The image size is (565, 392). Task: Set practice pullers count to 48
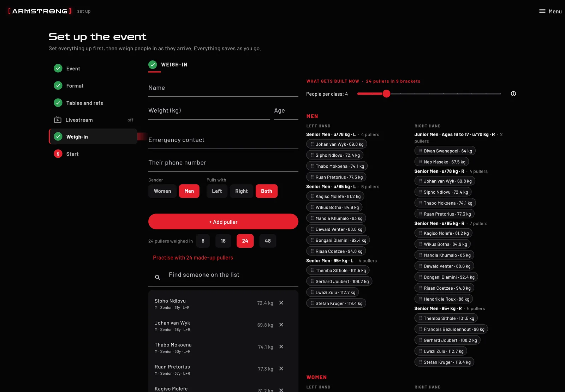tap(268, 241)
